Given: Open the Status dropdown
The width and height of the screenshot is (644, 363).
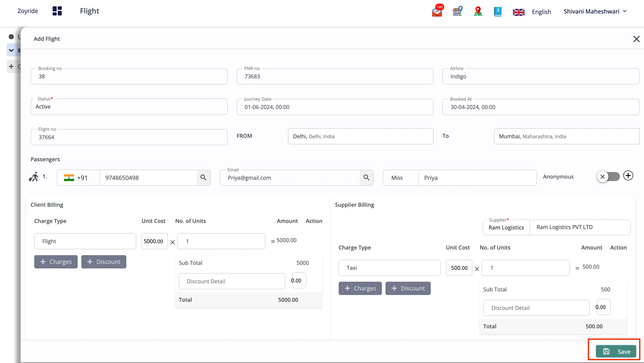Looking at the screenshot, I should pos(129,107).
